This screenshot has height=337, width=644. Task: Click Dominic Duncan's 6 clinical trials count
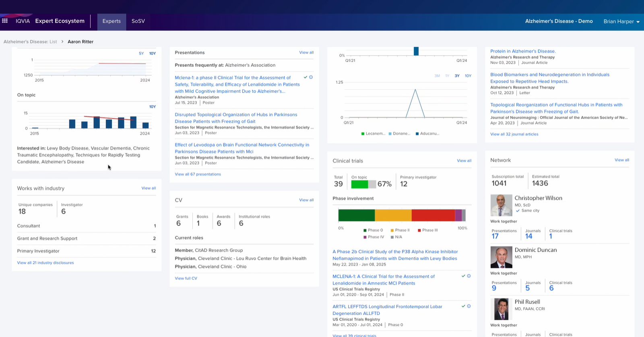[551, 288]
